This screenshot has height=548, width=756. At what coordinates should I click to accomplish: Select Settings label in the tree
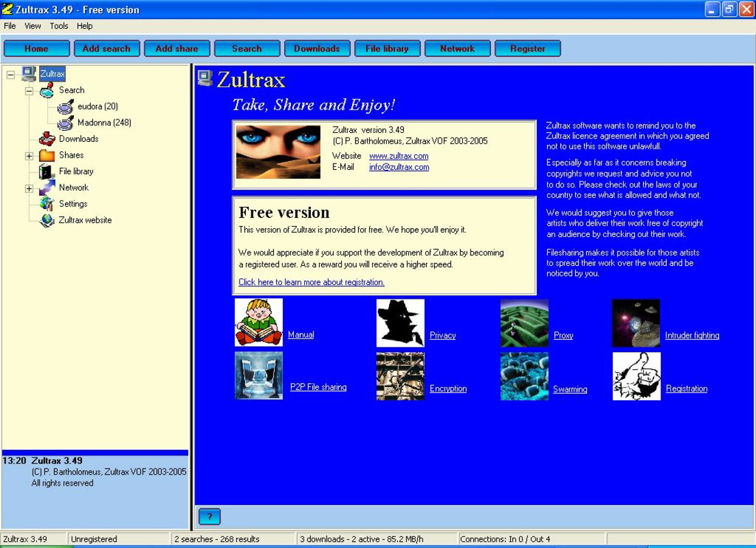(x=73, y=203)
